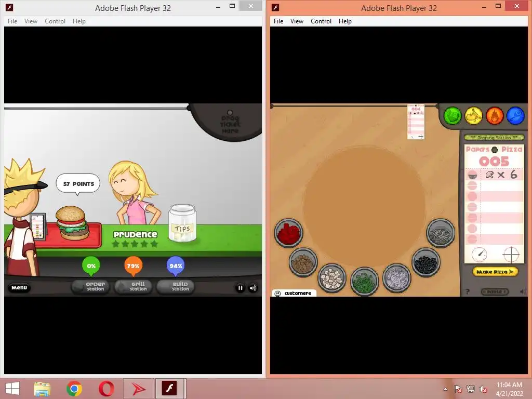
Task: Click the blue 94% build score bubble
Action: tap(176, 266)
